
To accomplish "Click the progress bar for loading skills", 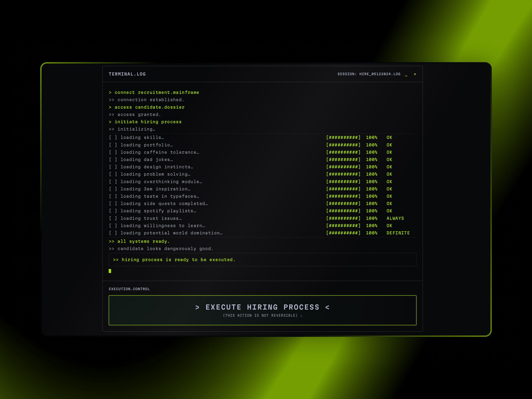I will click(x=343, y=137).
